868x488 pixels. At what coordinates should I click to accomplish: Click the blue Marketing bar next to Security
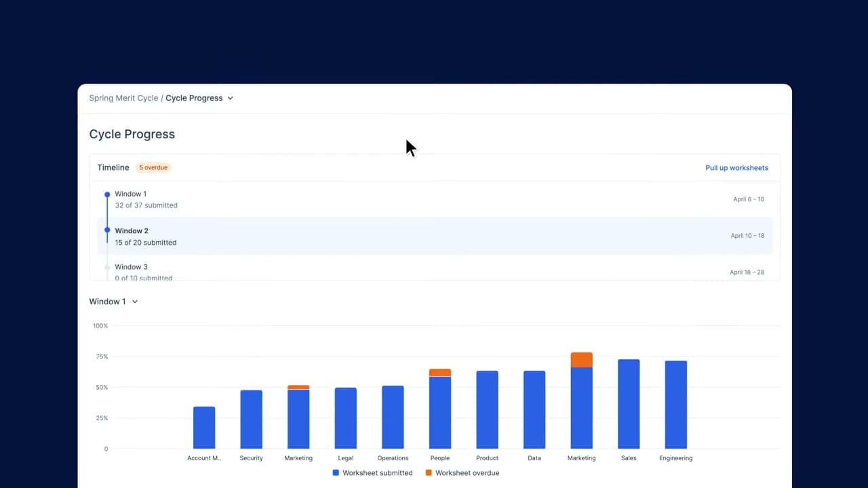pos(298,419)
